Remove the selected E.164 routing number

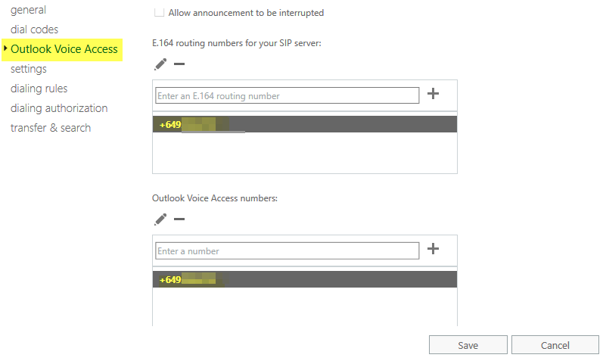(179, 64)
